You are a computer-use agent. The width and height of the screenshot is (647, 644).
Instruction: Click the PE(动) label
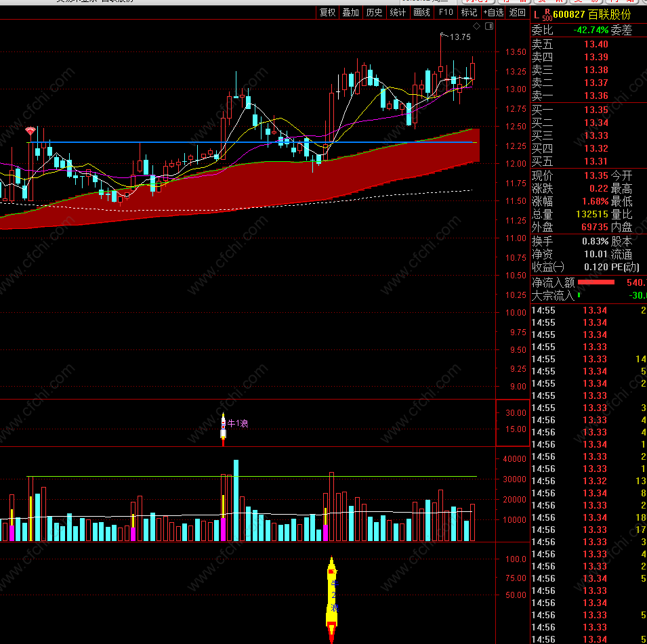pyautogui.click(x=625, y=267)
